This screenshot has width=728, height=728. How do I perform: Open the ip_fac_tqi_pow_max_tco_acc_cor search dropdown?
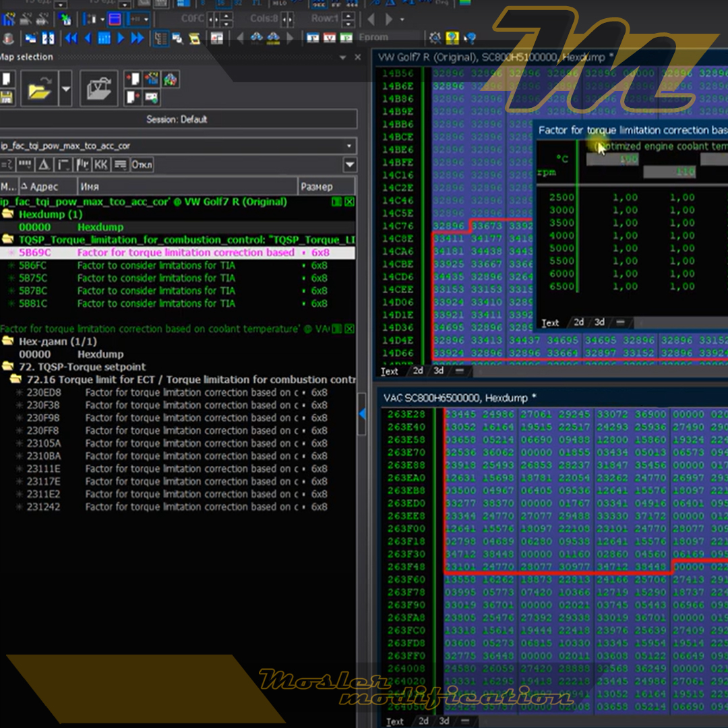pos(349,146)
